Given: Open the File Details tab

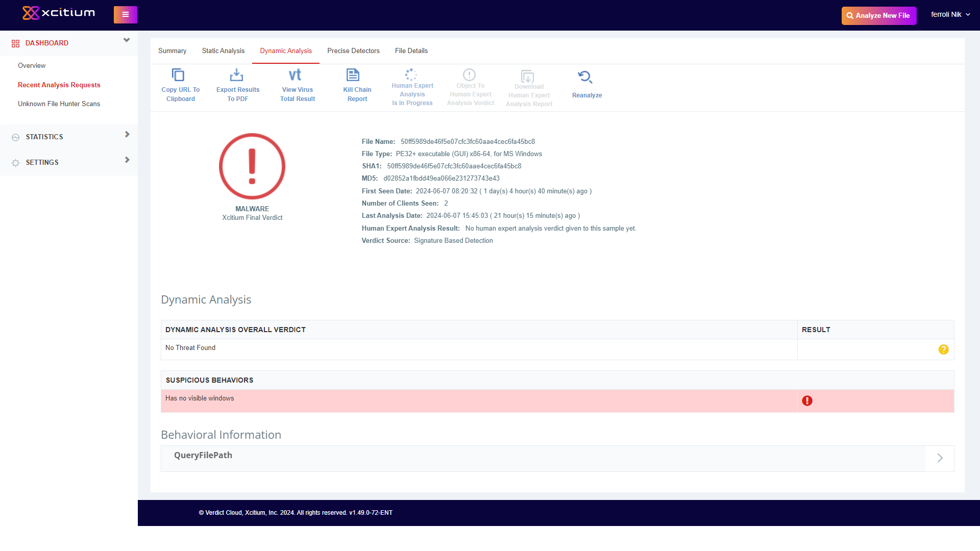Looking at the screenshot, I should (411, 51).
